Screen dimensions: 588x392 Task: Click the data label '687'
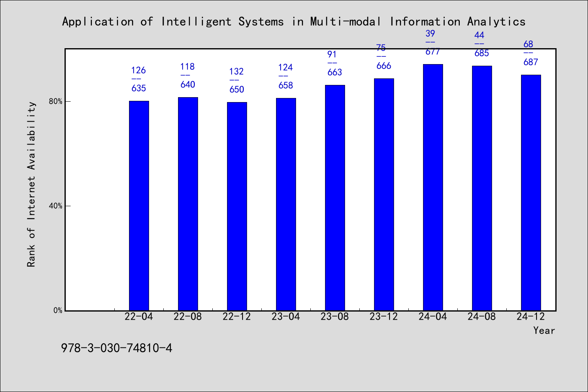tap(531, 62)
